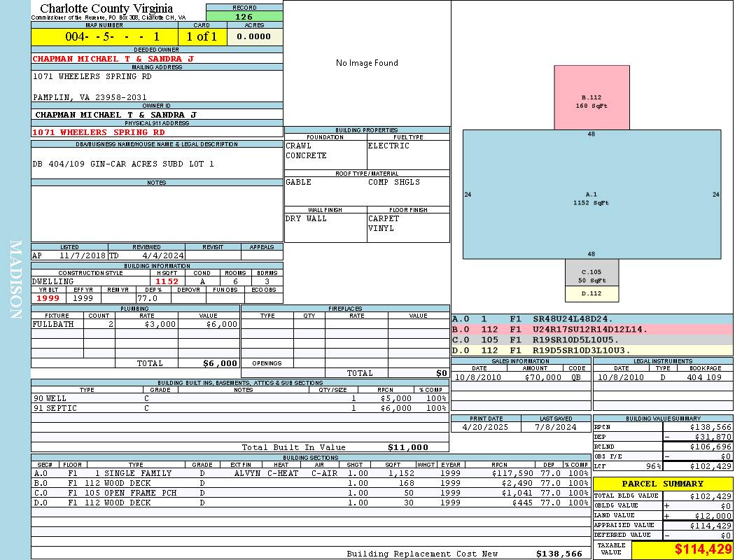735x560 pixels.
Task: Click reviewed date 4/4/2024
Action: [x=164, y=255]
